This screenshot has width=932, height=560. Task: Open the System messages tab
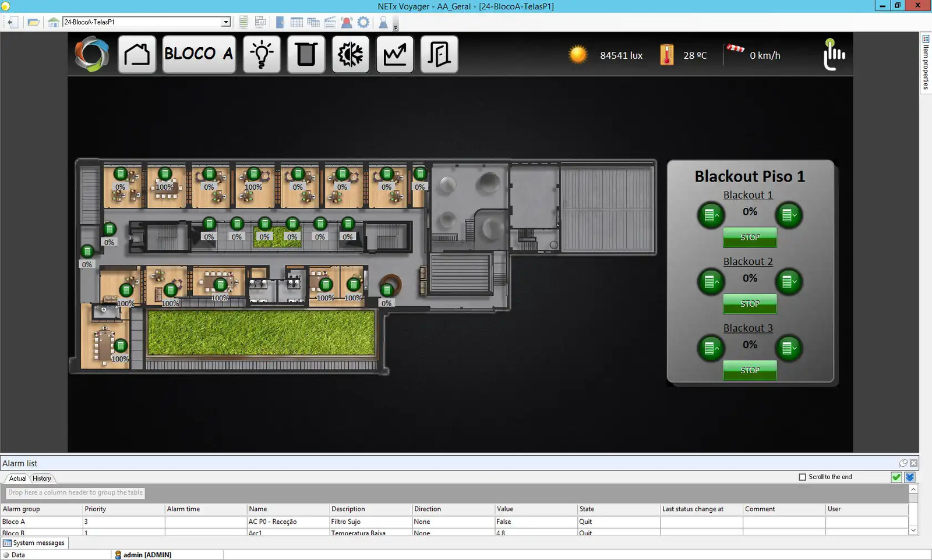click(x=34, y=543)
